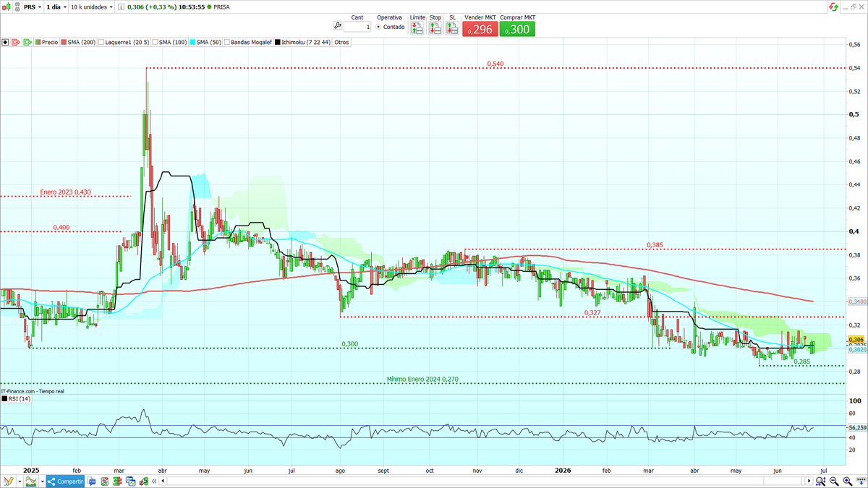Click the 0,385 resistance label
The height and width of the screenshot is (488, 868).
click(x=654, y=245)
